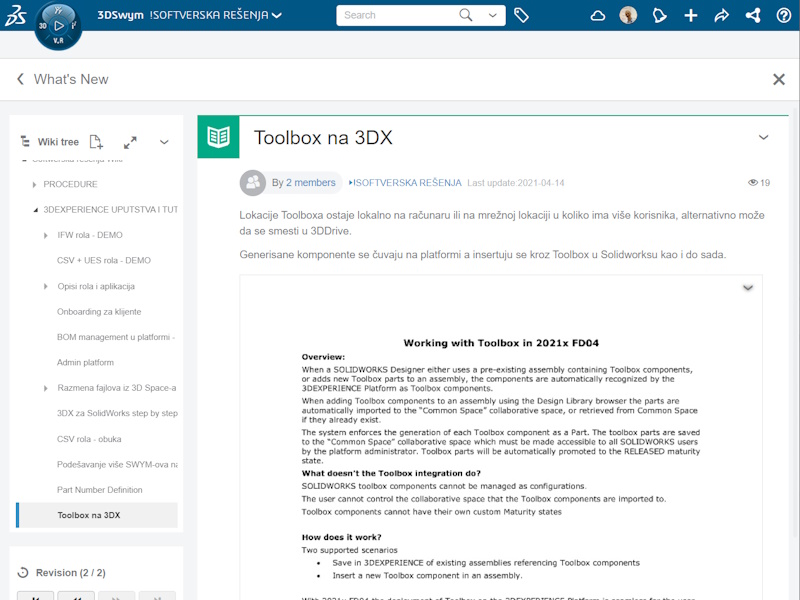Click the bookmark tag icon beside search
Viewport: 800px width, 600px height.
tap(521, 16)
